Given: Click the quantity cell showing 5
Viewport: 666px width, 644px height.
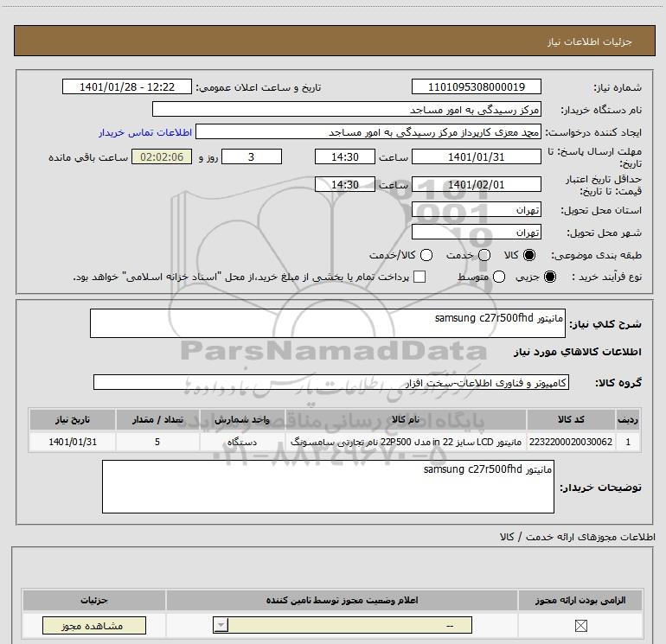Looking at the screenshot, I should tap(157, 442).
